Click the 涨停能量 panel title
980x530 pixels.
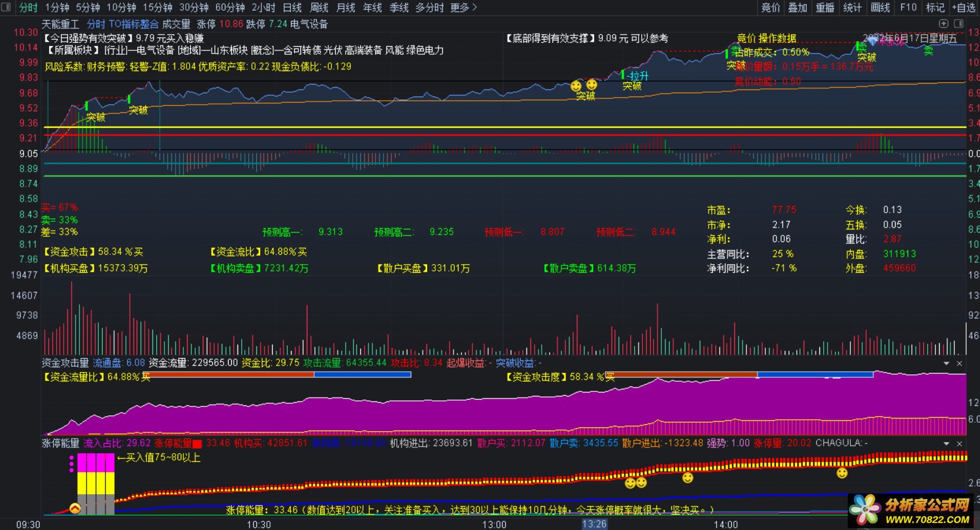coord(60,443)
